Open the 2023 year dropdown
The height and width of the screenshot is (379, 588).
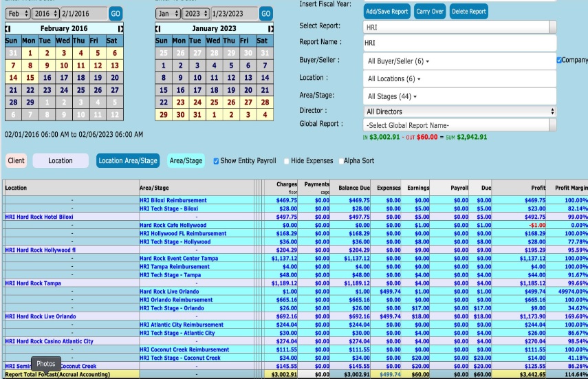196,14
